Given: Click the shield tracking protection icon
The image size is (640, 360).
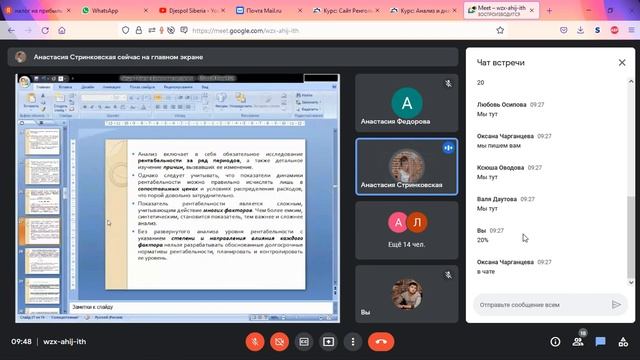Looking at the screenshot, I should click(x=126, y=30).
